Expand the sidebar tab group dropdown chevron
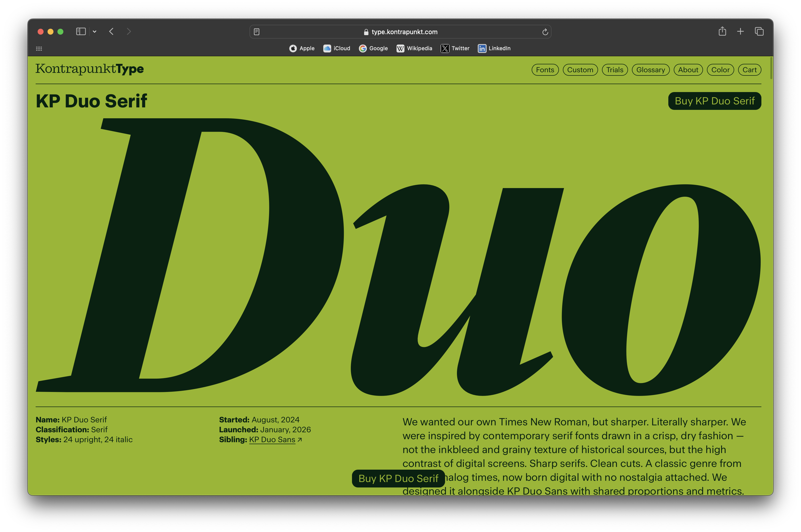The width and height of the screenshot is (801, 532). click(x=95, y=32)
